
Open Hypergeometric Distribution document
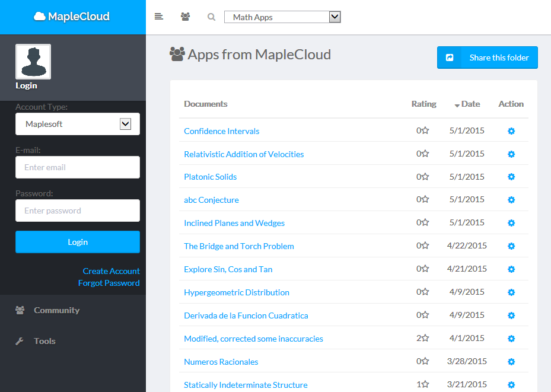(237, 292)
